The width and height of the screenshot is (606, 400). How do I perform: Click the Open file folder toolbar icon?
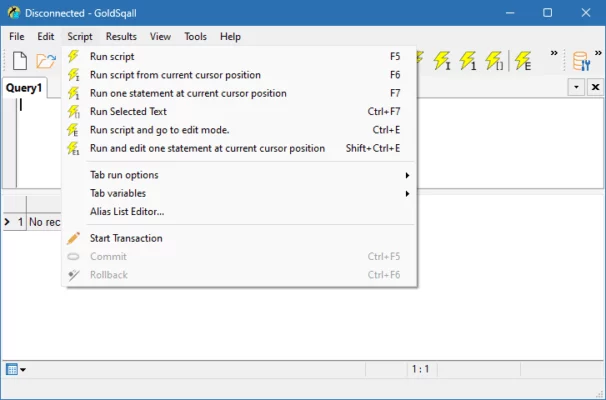46,61
